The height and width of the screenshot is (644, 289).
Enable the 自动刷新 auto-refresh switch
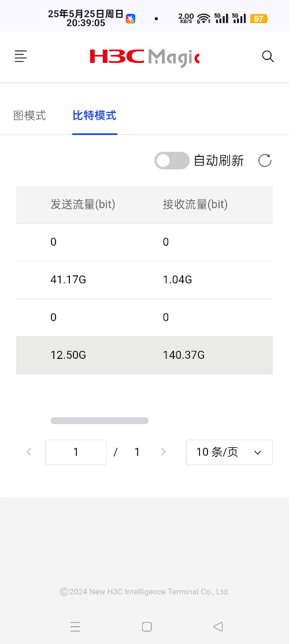click(172, 160)
